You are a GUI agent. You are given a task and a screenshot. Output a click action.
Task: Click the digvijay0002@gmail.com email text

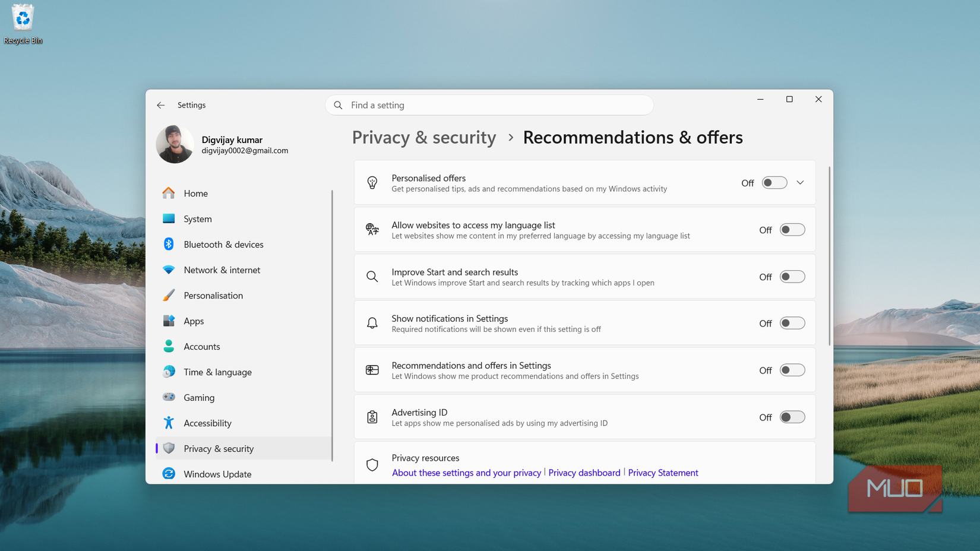245,151
